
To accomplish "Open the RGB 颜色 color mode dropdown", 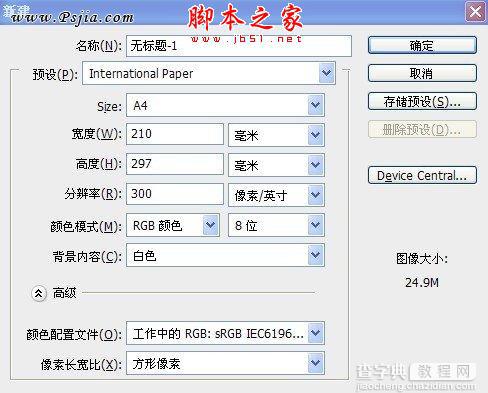I will tap(173, 225).
